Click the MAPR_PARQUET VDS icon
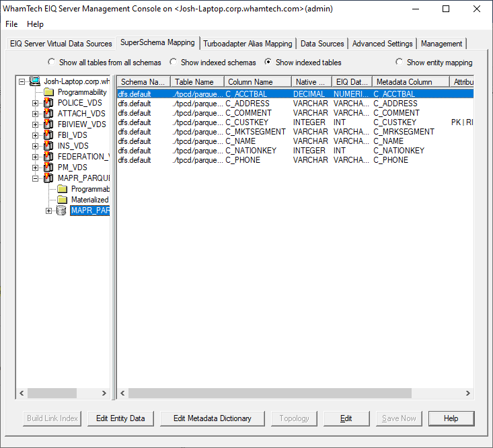 [x=48, y=178]
